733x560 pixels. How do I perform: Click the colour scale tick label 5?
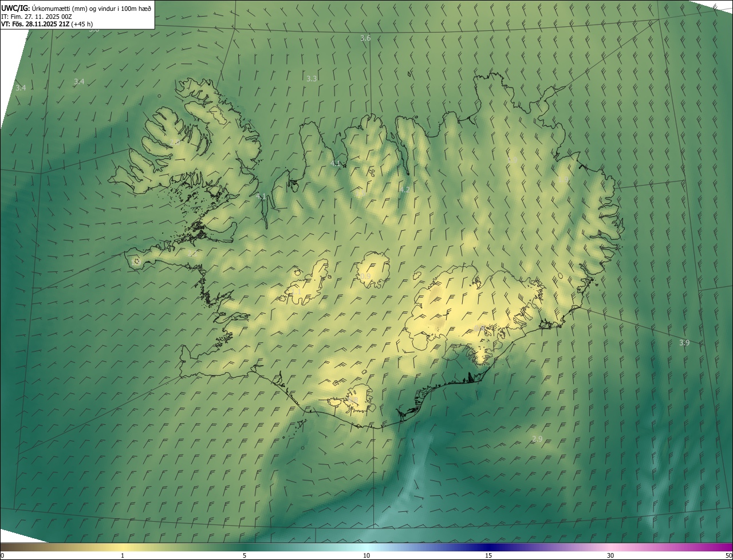[x=245, y=555]
